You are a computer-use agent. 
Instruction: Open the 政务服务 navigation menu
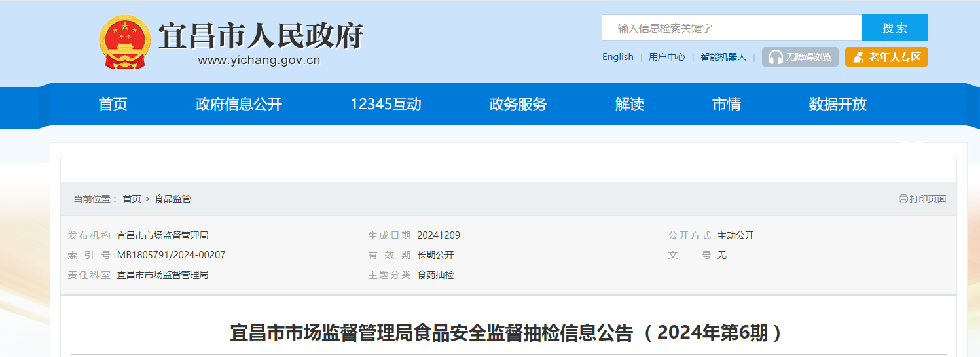pyautogui.click(x=518, y=105)
